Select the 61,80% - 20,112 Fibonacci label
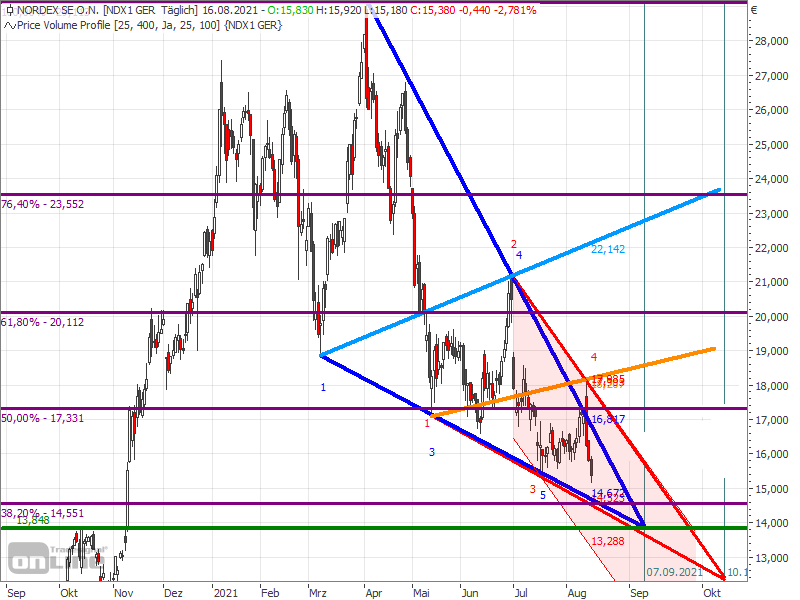 (x=42, y=322)
